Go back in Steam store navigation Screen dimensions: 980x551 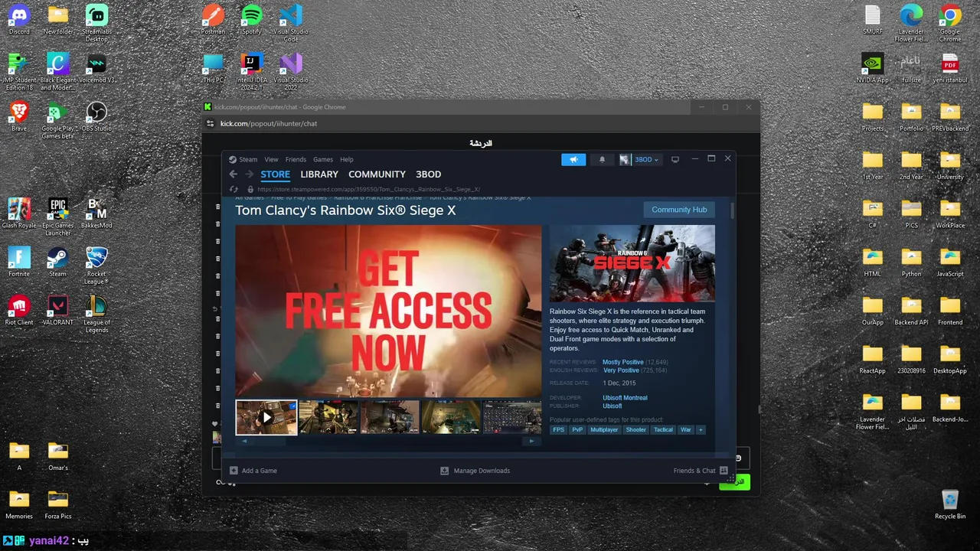click(234, 174)
